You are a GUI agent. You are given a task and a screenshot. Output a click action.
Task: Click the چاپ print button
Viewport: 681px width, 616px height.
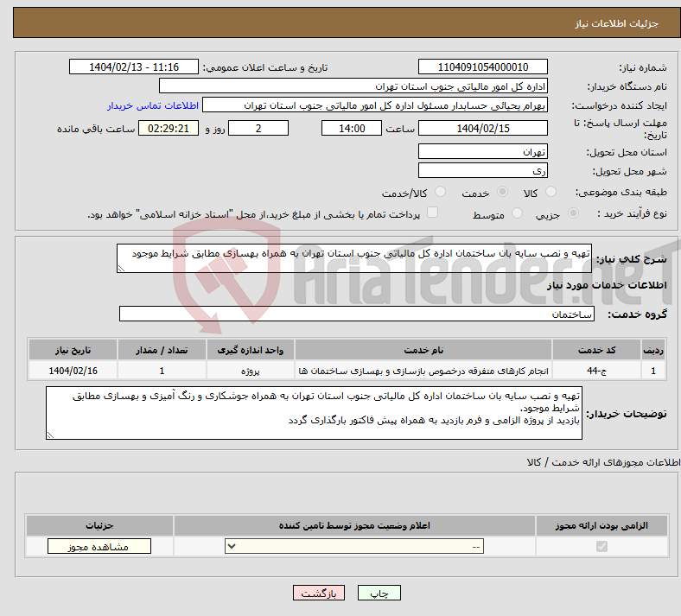click(379, 593)
